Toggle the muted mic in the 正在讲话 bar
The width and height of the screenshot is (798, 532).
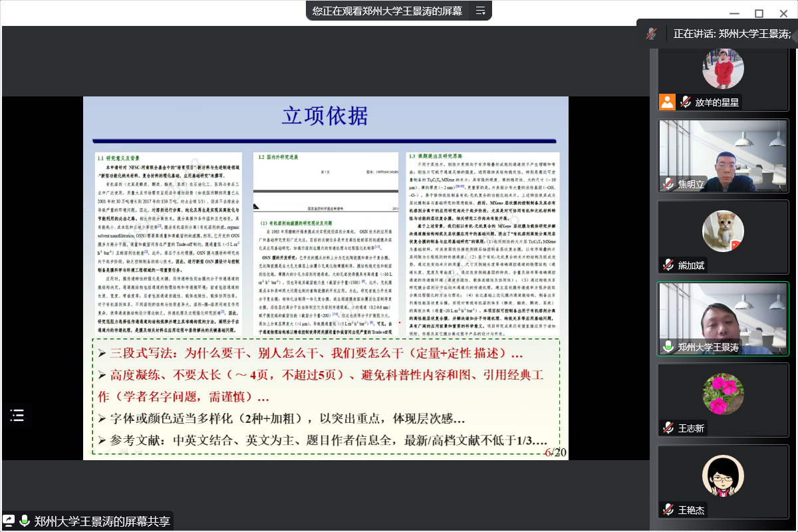click(x=652, y=33)
